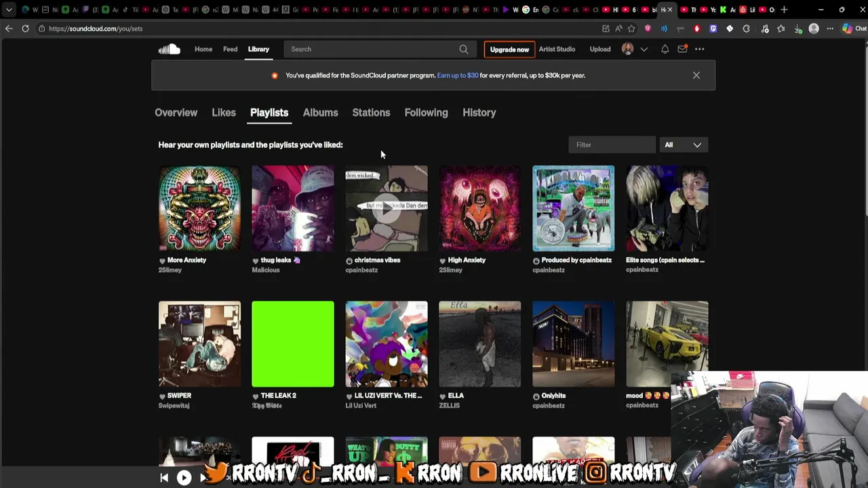868x488 pixels.
Task: Click the heart icon beside ELLA
Action: click(x=443, y=396)
